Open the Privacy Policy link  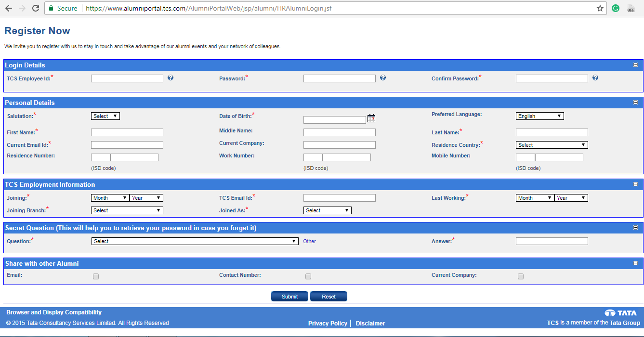tap(328, 324)
